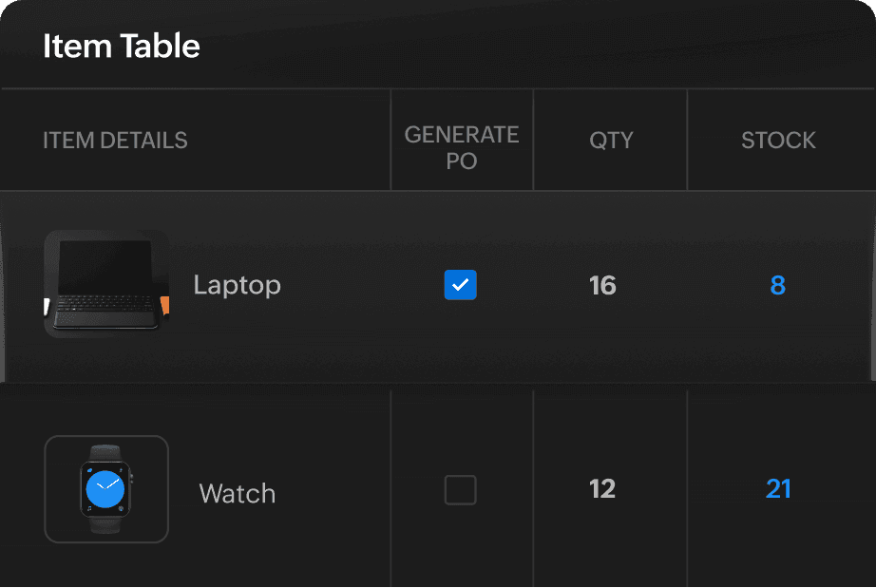
Task: Click the blue watch face dial
Action: pos(105,489)
